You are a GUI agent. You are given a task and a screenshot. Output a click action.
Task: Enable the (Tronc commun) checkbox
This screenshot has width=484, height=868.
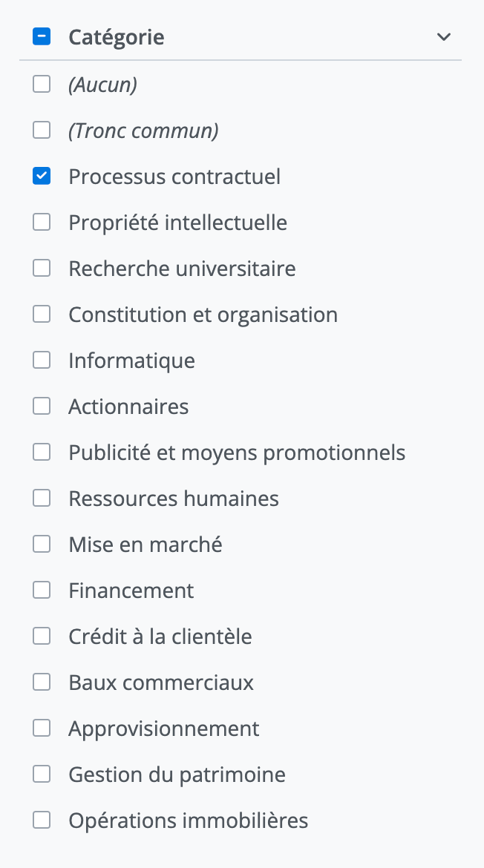(42, 131)
